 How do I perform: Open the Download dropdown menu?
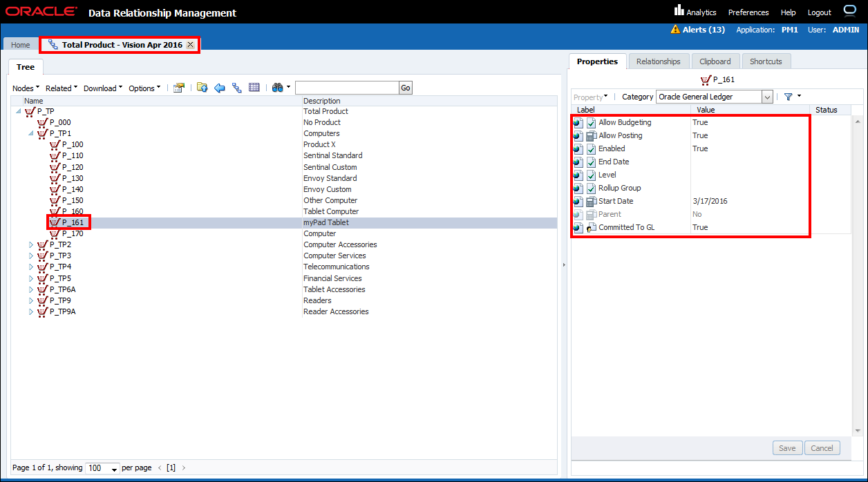[103, 88]
